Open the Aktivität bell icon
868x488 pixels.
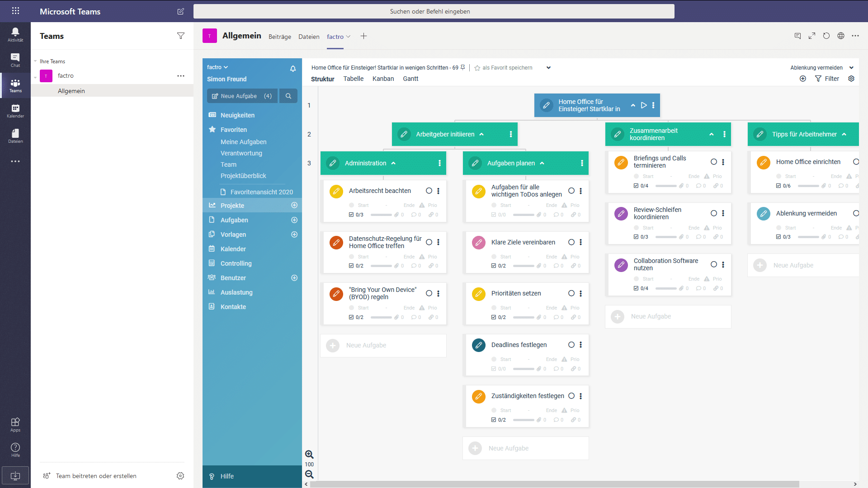point(15,34)
